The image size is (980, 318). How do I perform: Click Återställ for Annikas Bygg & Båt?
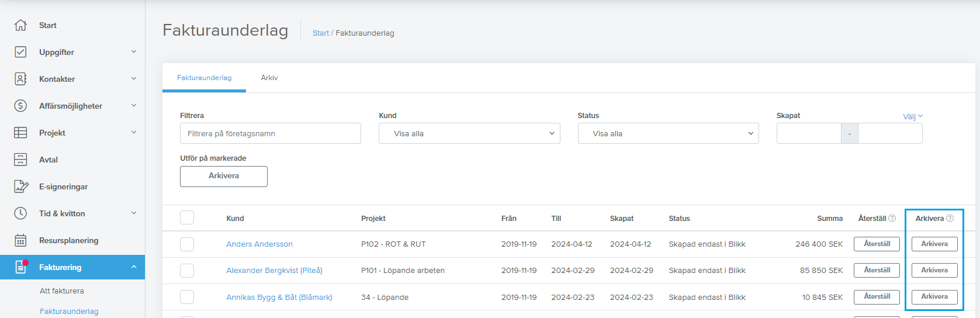point(877,297)
